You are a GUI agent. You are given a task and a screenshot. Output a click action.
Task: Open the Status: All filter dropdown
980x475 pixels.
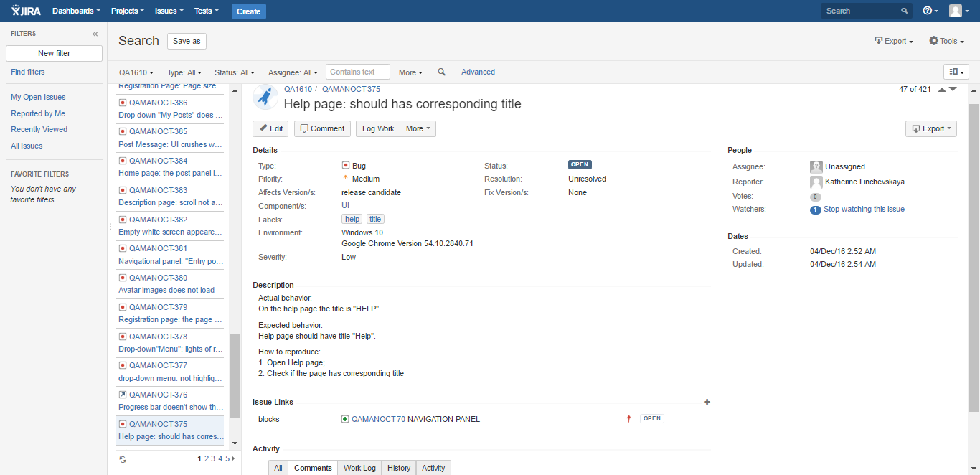234,72
